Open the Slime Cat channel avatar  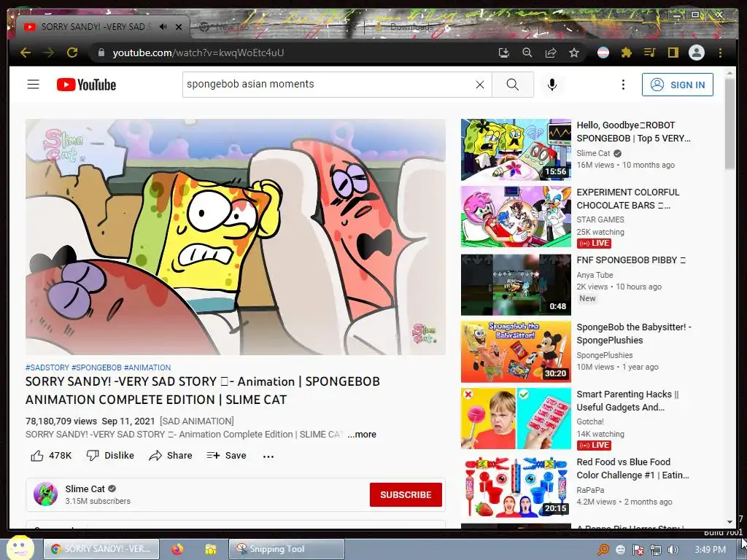[x=46, y=494]
